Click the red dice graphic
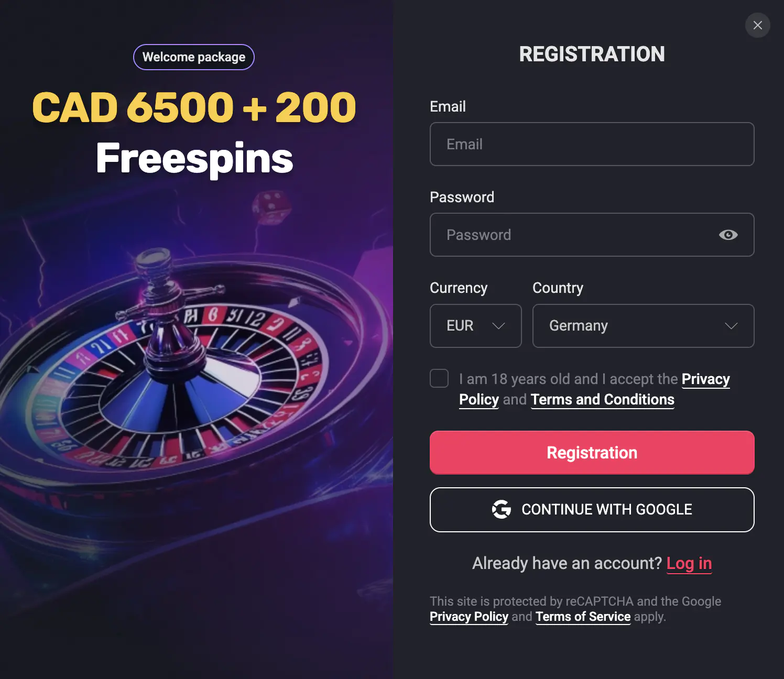 point(270,207)
